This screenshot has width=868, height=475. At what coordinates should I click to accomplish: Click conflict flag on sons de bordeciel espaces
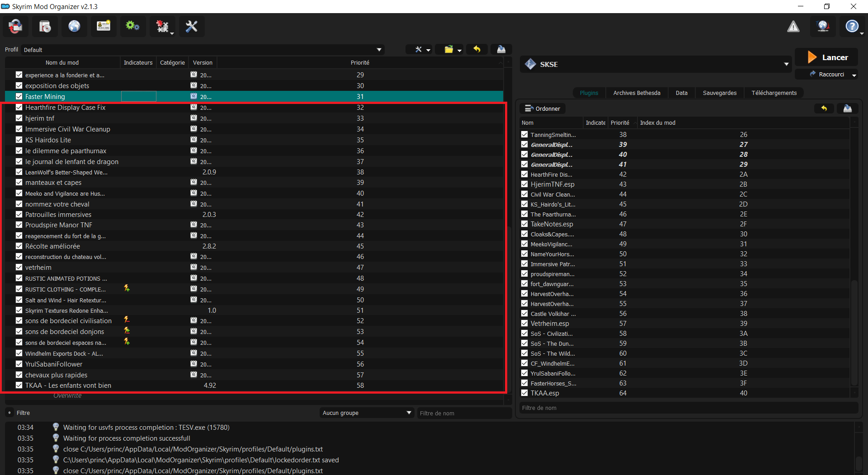click(127, 342)
